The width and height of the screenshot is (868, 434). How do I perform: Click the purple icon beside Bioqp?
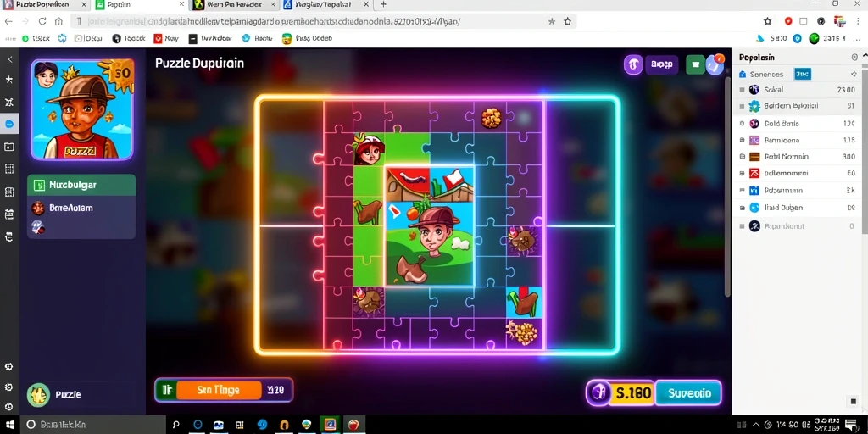point(633,64)
